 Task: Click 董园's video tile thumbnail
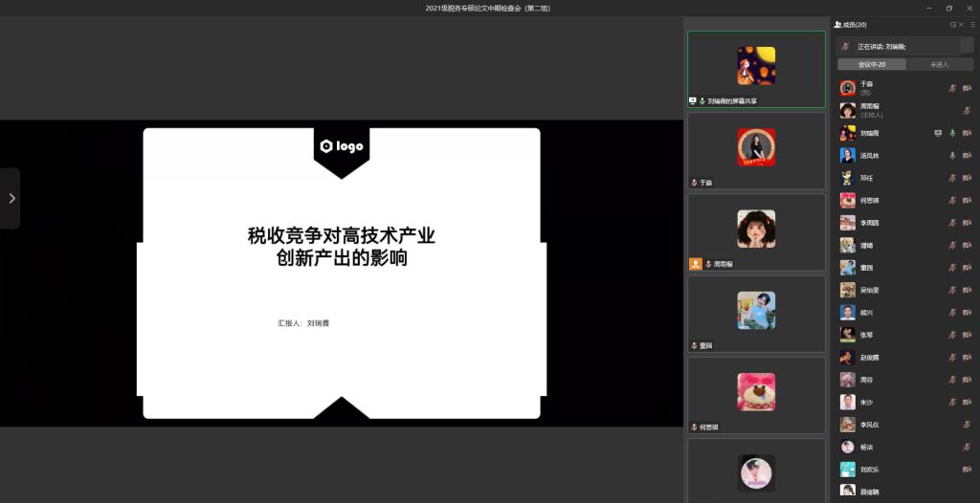[x=756, y=313]
